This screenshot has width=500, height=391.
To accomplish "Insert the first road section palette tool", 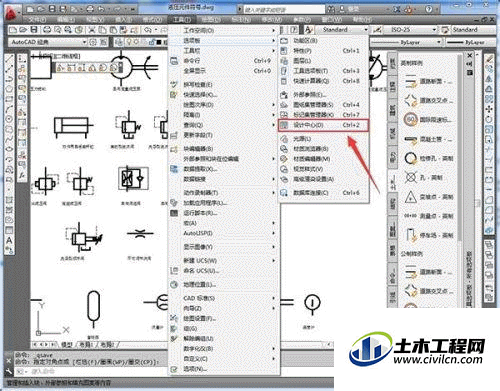I will (x=428, y=81).
